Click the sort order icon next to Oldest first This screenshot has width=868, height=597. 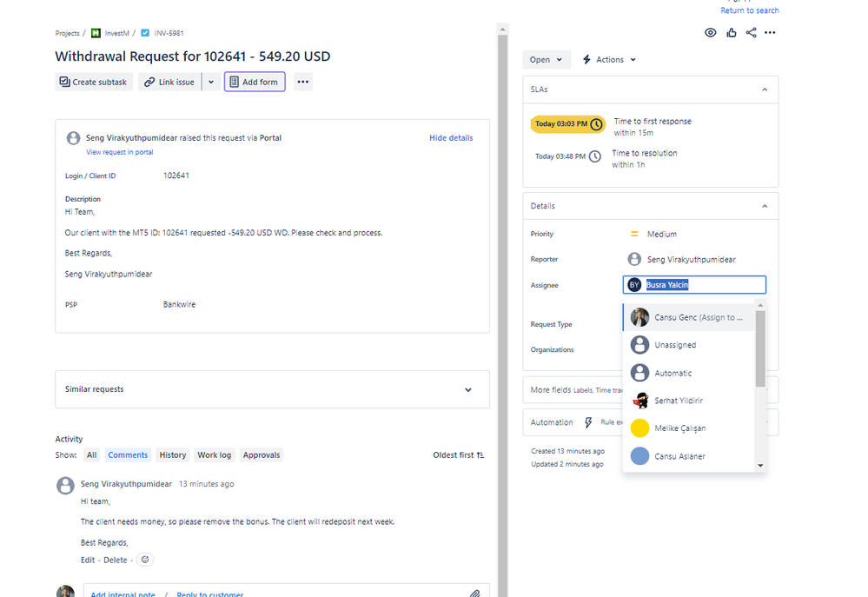pyautogui.click(x=480, y=455)
